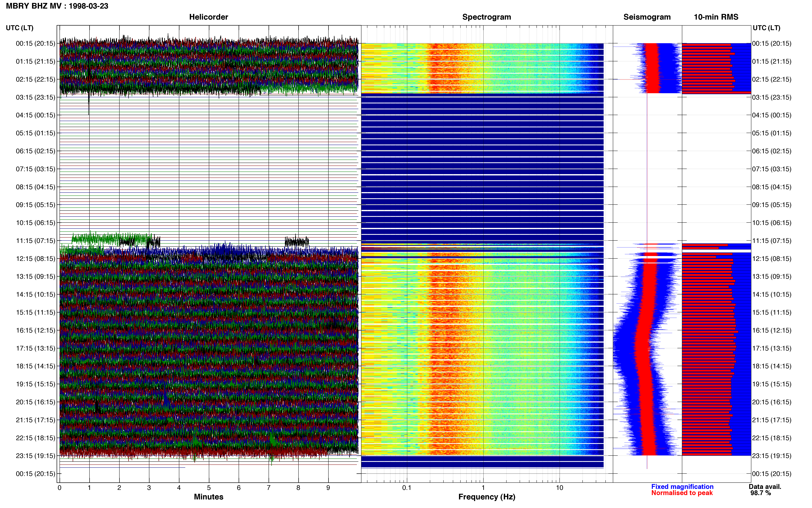The width and height of the screenshot is (812, 508).
Task: Click the '98.7 %' data availability value
Action: (x=761, y=493)
